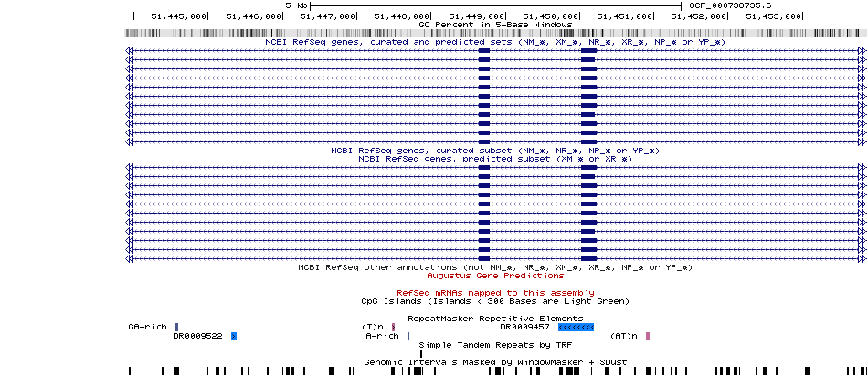Click the DR0009522 repeat element block

point(234,336)
